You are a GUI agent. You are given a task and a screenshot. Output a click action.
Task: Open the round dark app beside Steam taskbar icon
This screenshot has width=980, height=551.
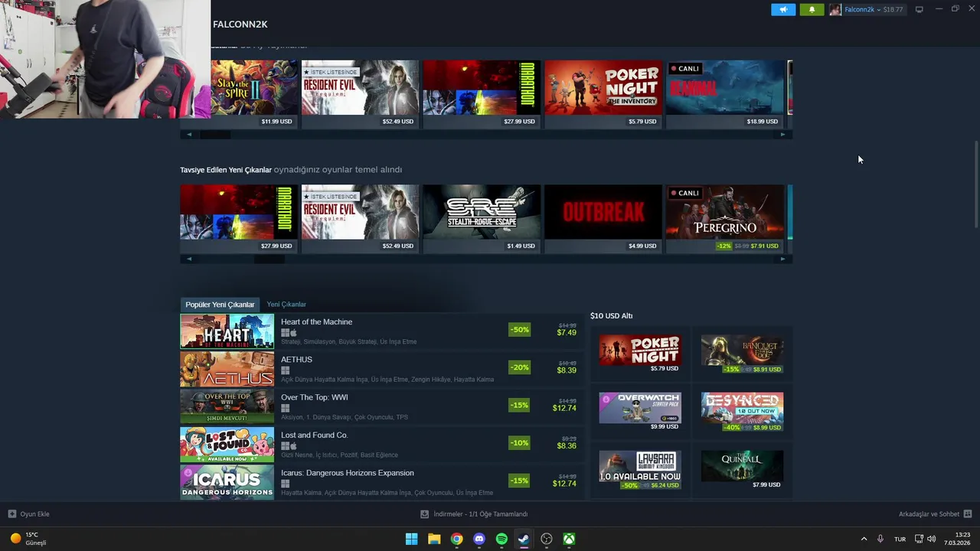[547, 539]
